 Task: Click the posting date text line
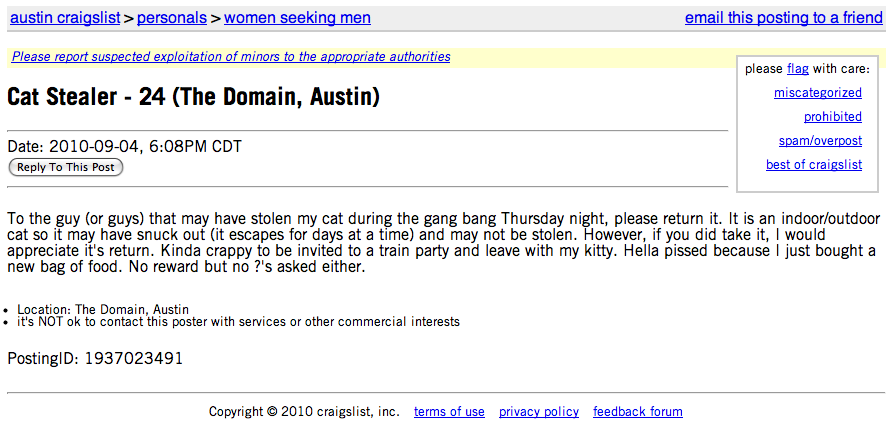point(125,147)
